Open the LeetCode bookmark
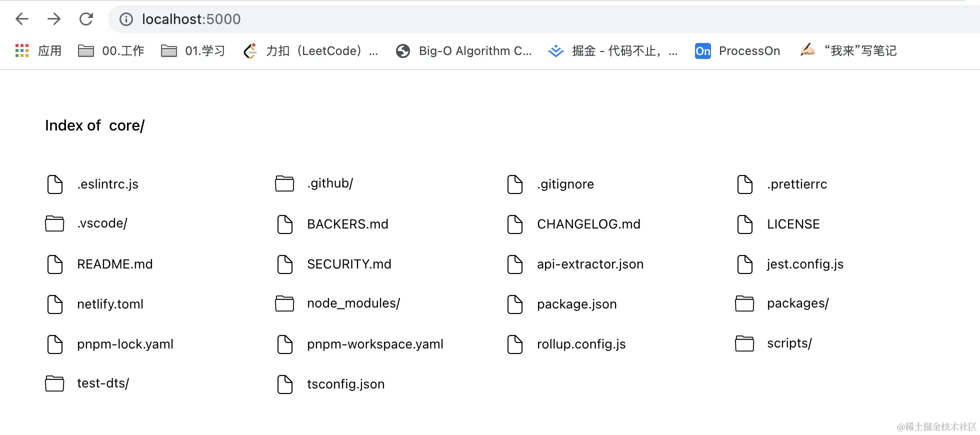The image size is (980, 435). (310, 50)
